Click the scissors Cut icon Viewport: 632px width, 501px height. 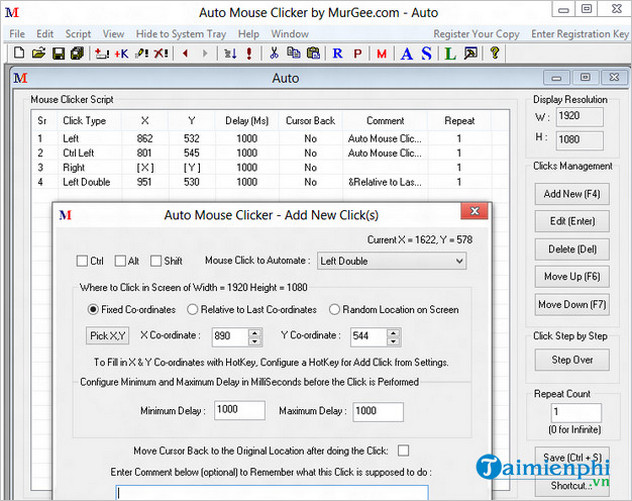coord(274,53)
